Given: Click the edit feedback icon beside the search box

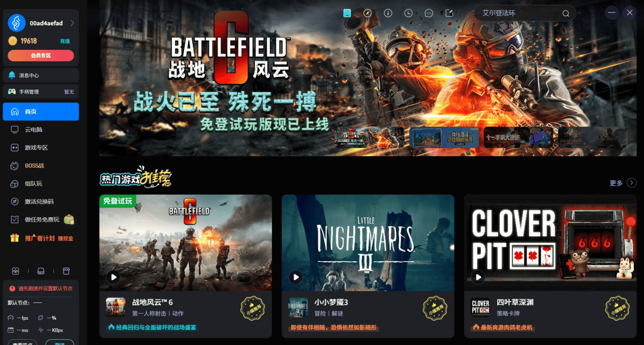Looking at the screenshot, I should tap(449, 13).
